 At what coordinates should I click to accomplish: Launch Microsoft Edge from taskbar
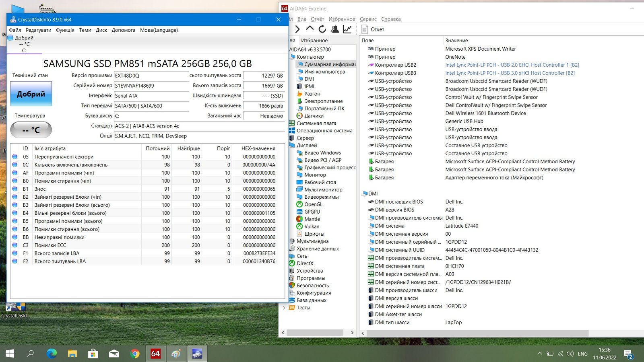(52, 354)
